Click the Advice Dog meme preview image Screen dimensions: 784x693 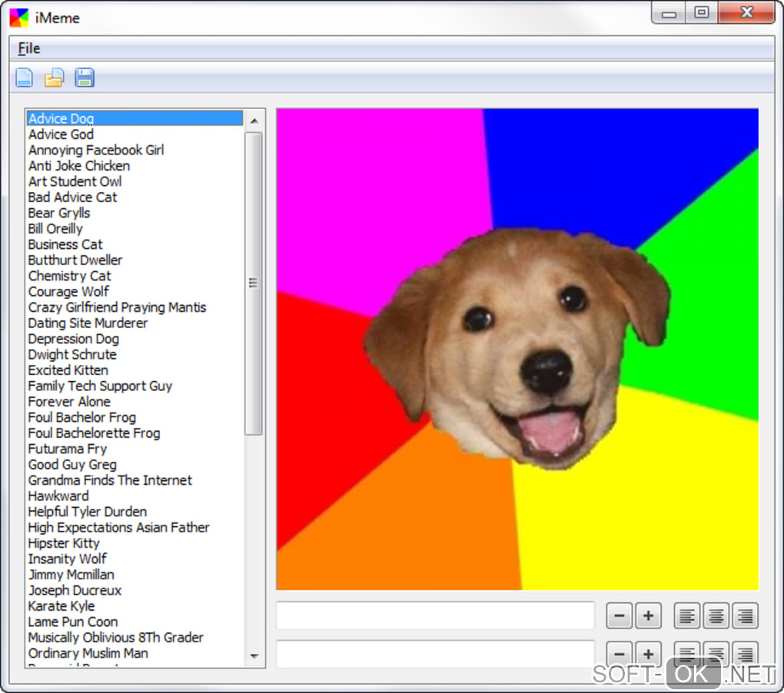pyautogui.click(x=517, y=350)
